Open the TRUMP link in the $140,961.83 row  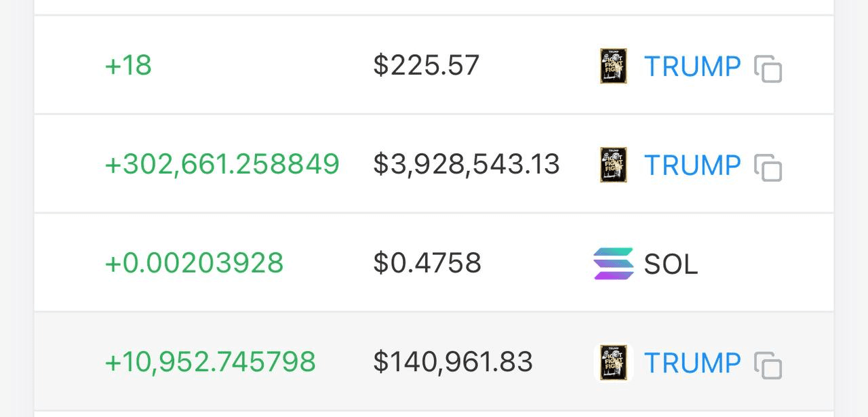pos(692,363)
